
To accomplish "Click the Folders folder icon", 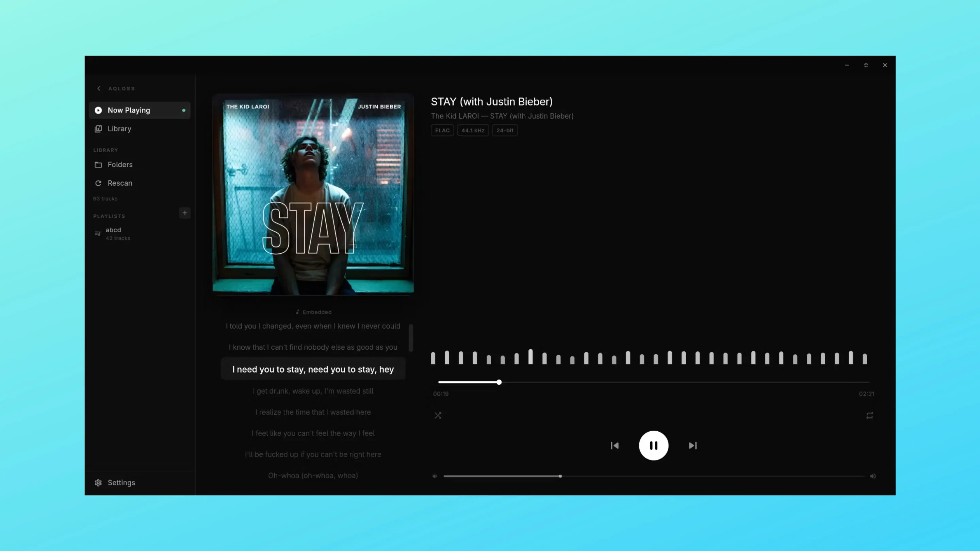I will tap(98, 165).
